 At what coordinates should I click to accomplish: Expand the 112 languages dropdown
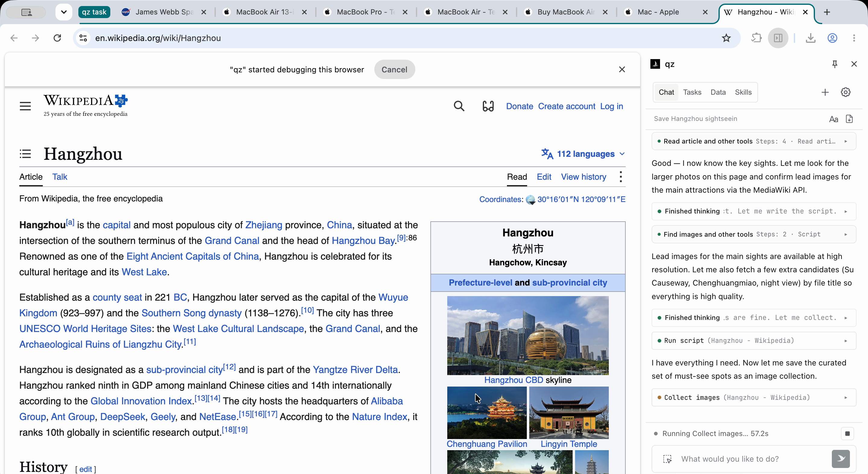[583, 154]
